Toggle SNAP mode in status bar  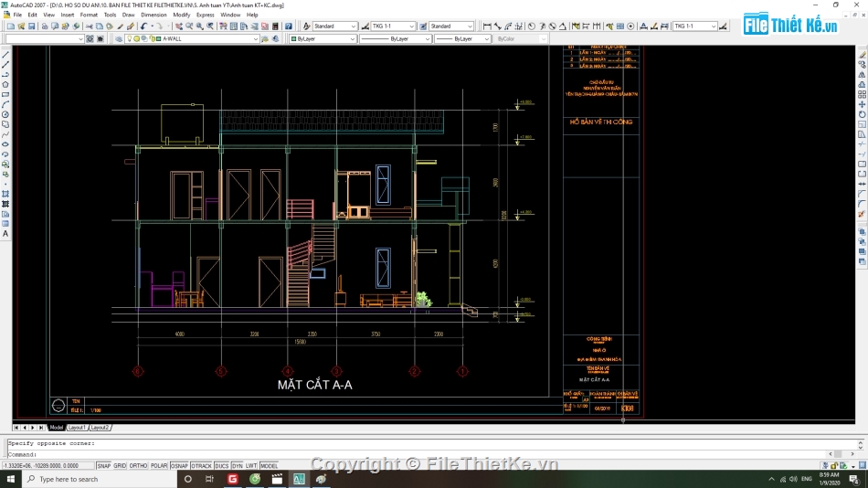click(103, 466)
